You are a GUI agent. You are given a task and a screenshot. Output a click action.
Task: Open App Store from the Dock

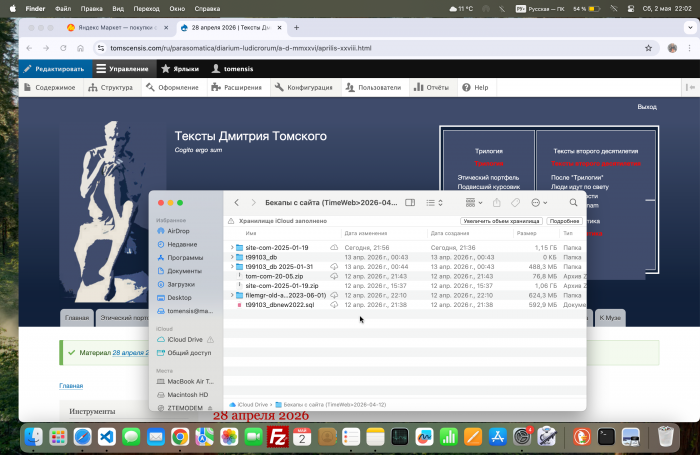click(497, 437)
